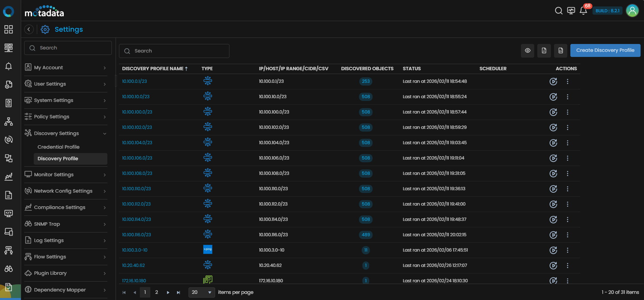This screenshot has height=300, width=644.
Task: Toggle column visibility with the eye icon
Action: click(x=527, y=51)
